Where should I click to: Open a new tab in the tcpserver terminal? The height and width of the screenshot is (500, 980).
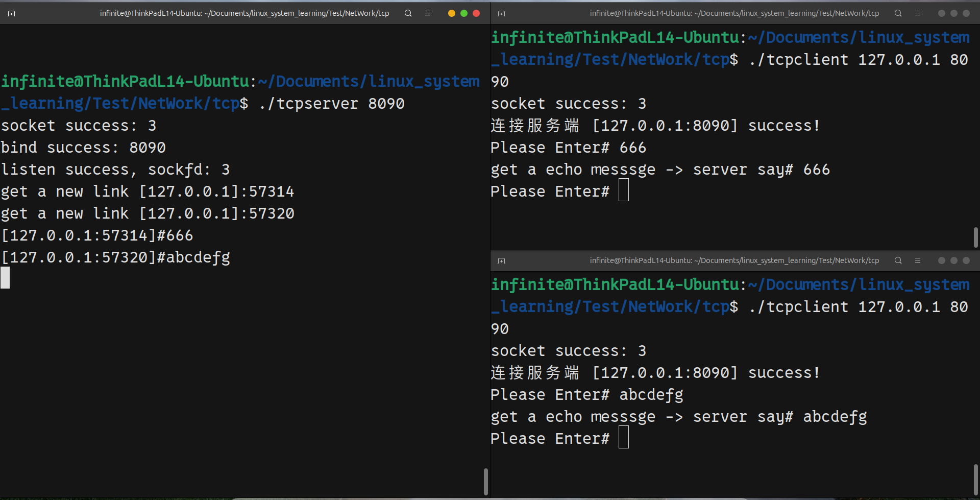11,13
